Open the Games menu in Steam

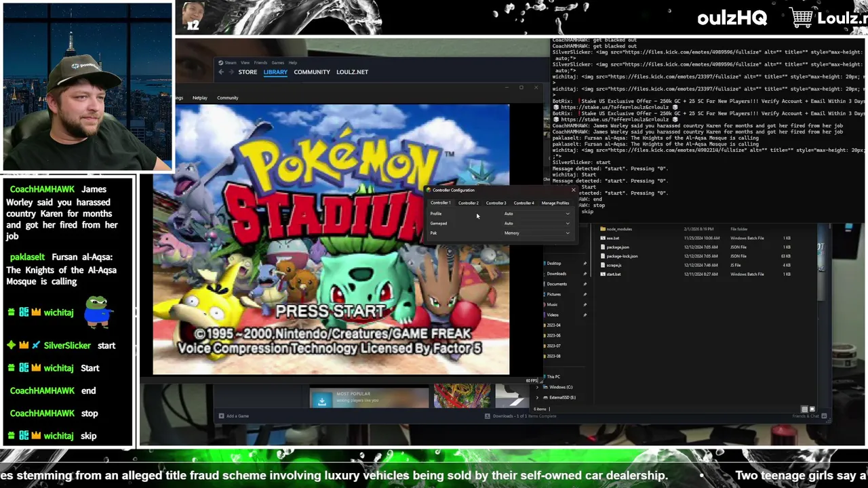[278, 62]
